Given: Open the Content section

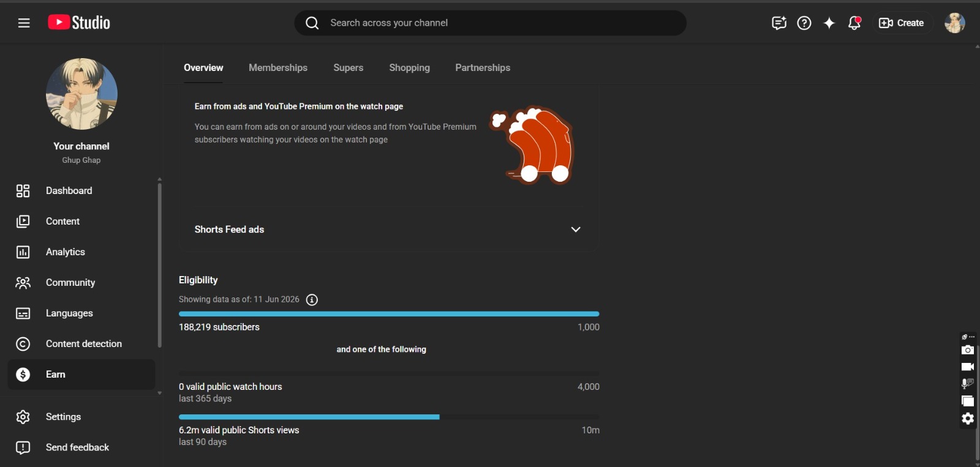Looking at the screenshot, I should (62, 222).
